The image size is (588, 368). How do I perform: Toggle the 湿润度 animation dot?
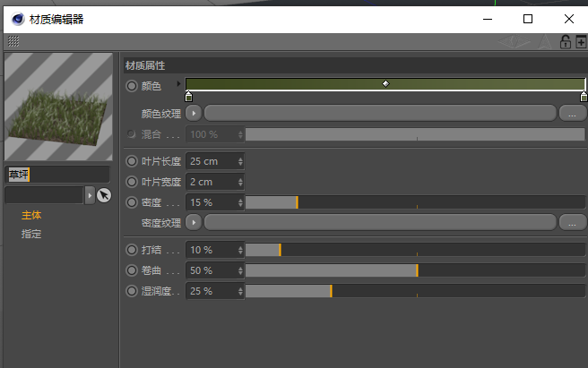(x=131, y=291)
